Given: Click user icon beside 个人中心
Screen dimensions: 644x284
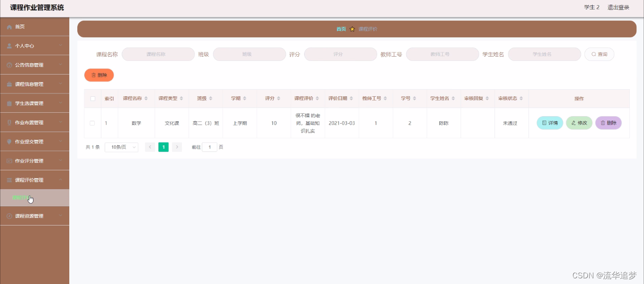Looking at the screenshot, I should pos(9,46).
